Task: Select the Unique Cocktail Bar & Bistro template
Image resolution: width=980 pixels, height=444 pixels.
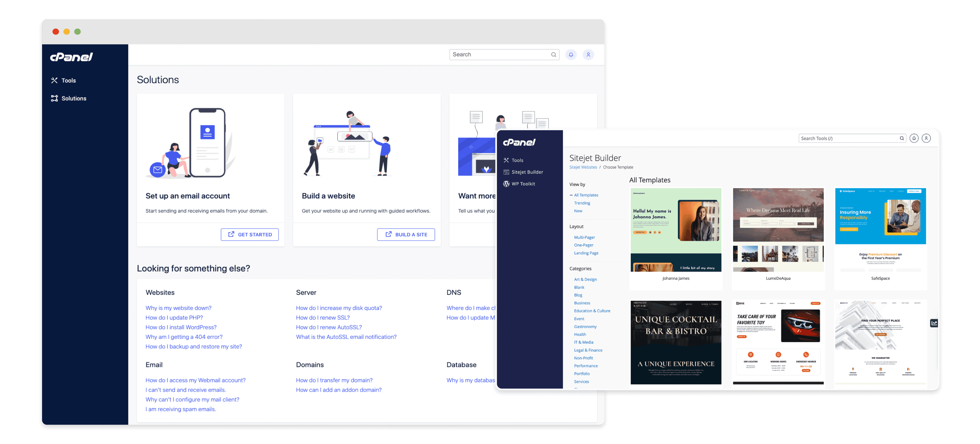Action: point(676,343)
